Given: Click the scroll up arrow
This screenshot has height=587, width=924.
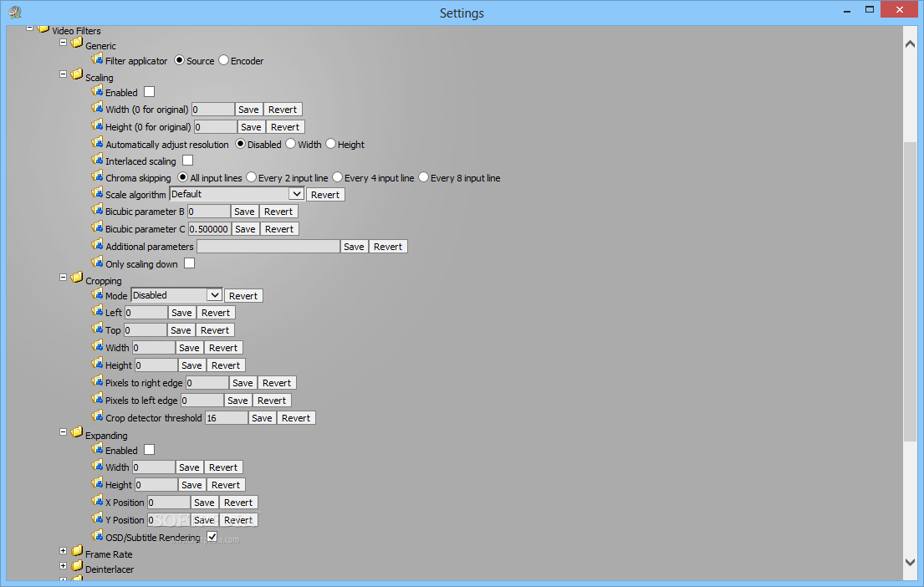Looking at the screenshot, I should click(x=910, y=44).
